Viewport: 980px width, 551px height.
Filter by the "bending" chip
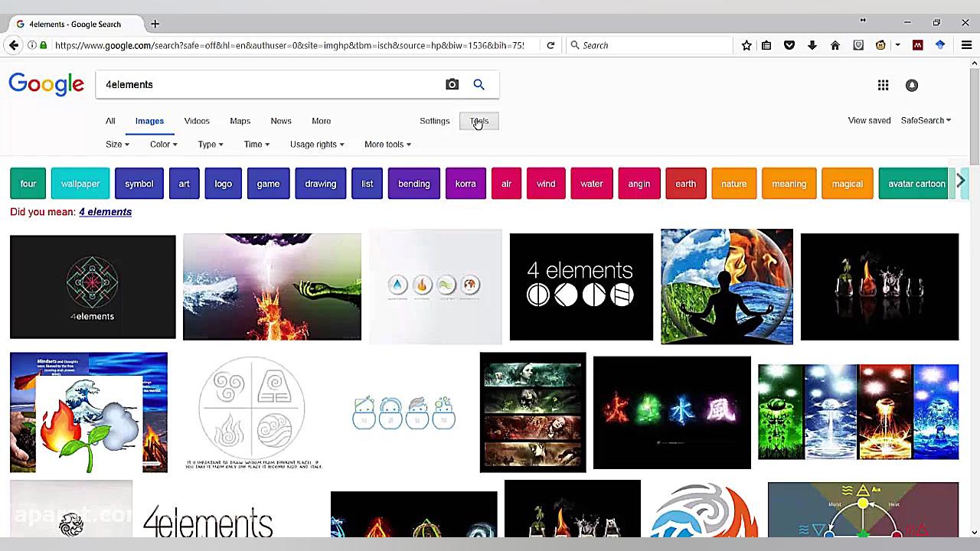pyautogui.click(x=414, y=184)
